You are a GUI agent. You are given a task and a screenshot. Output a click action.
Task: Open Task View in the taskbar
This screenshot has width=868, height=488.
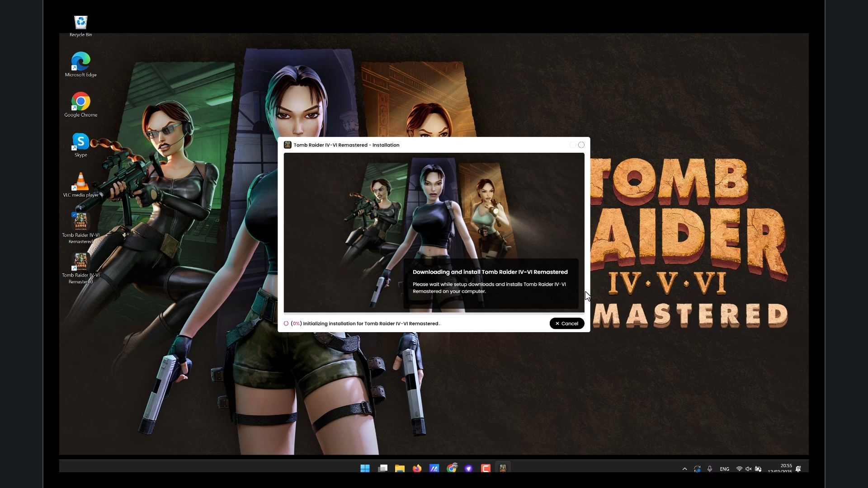click(382, 469)
